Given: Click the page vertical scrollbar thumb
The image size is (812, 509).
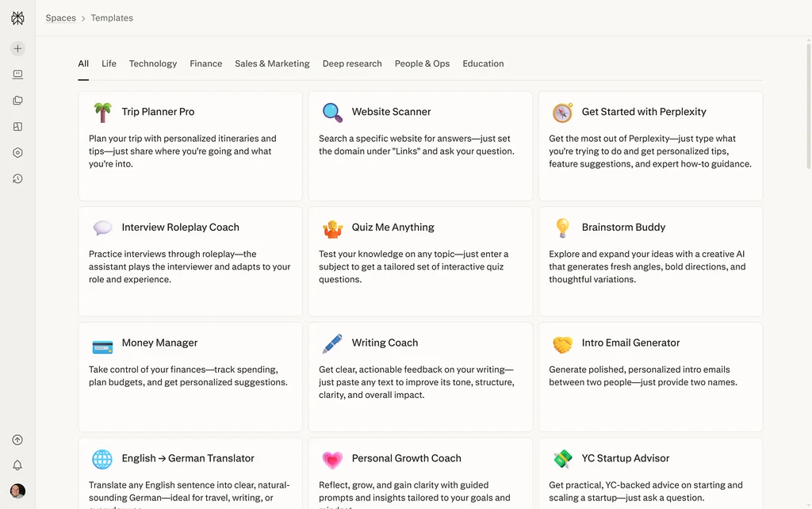Looking at the screenshot, I should click(x=808, y=106).
